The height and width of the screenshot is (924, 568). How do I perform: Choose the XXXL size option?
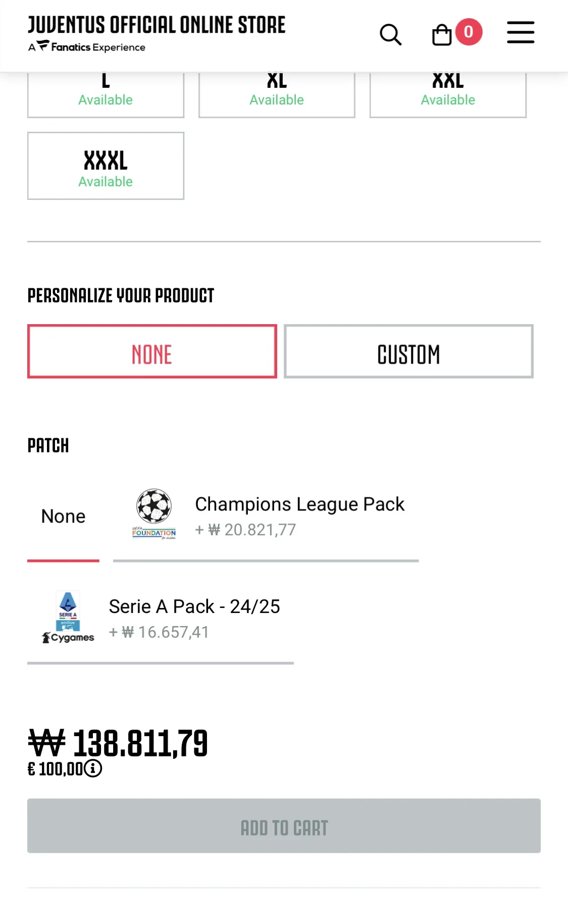106,166
